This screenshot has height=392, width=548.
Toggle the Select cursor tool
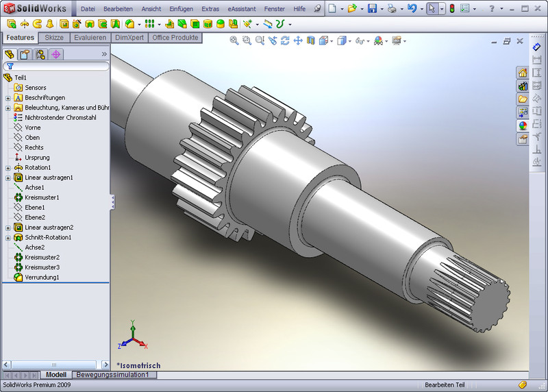click(x=431, y=9)
